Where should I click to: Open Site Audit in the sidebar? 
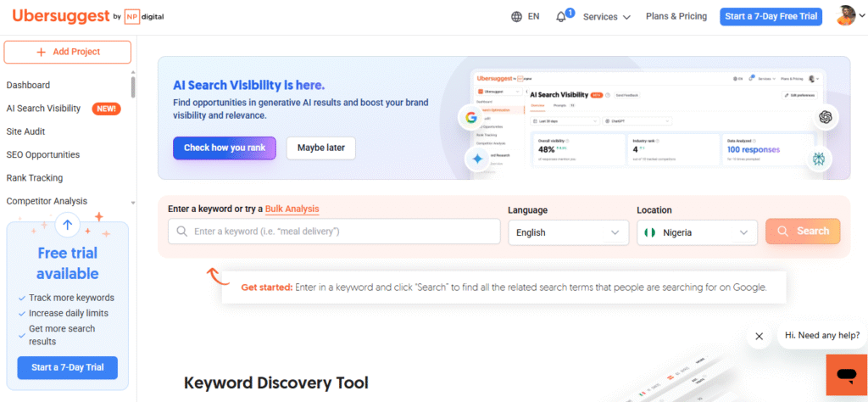25,131
